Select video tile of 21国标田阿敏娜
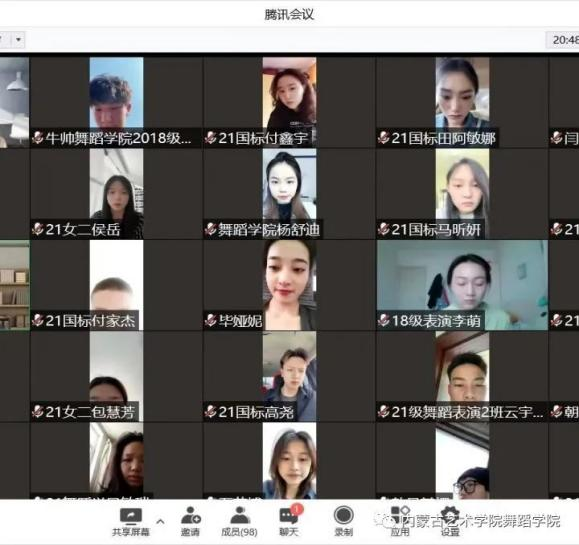This screenshot has width=579, height=545. 462,102
